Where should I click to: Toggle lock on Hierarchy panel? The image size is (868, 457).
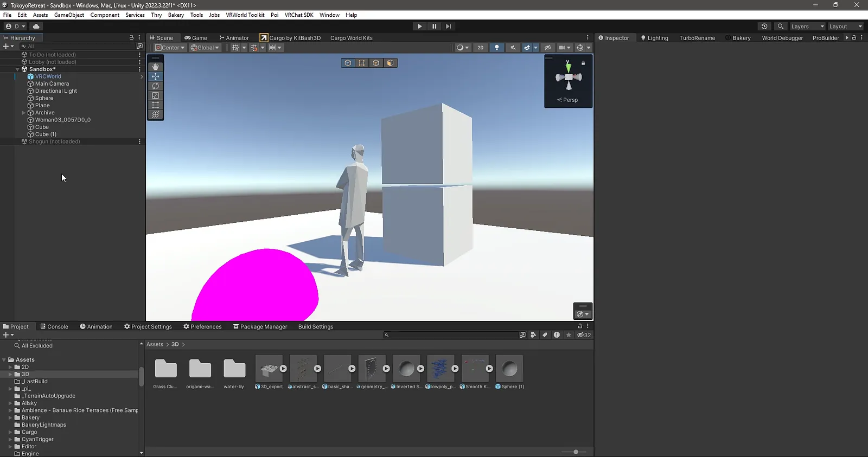(x=131, y=37)
